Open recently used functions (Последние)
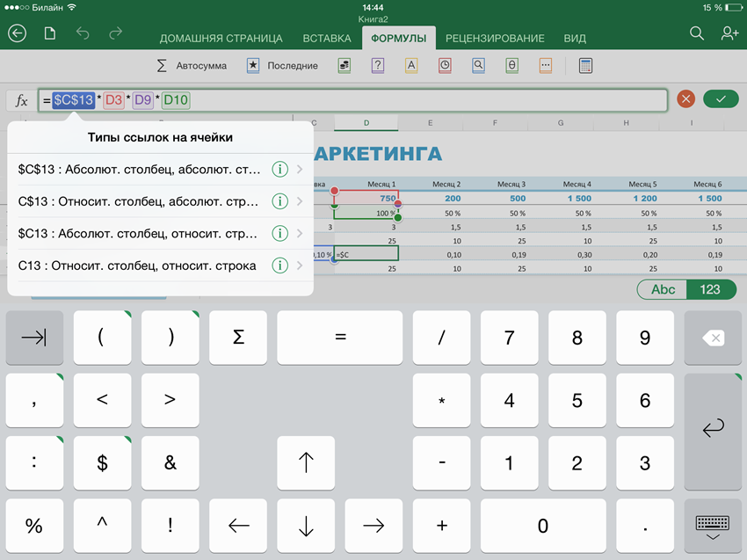The image size is (747, 560). click(282, 66)
